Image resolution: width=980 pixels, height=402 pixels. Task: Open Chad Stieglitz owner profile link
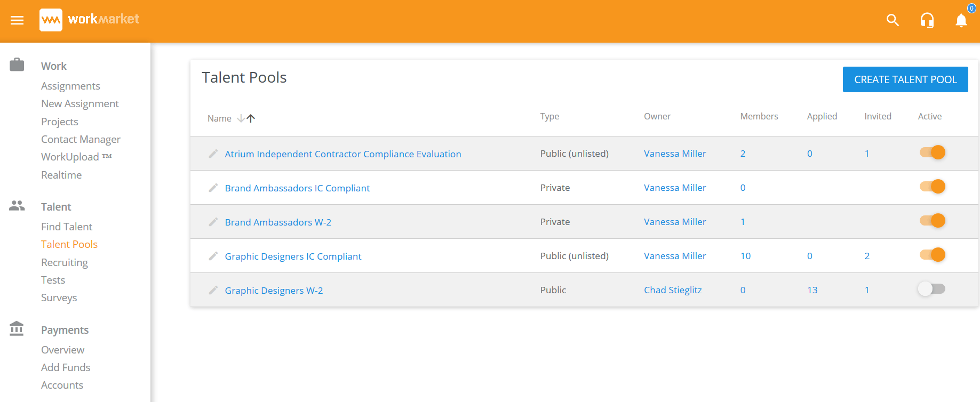click(x=672, y=290)
